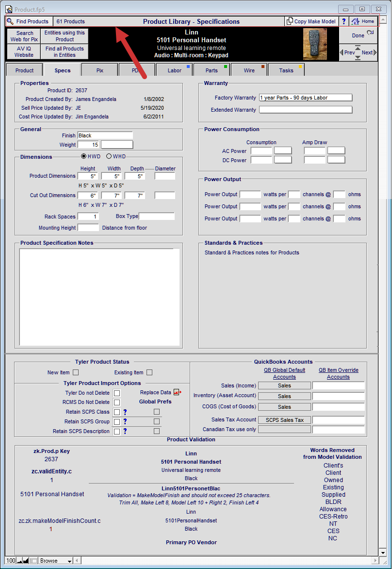Screen dimensions: 392x569
Task: Select the WHD dimensions radio button
Action: pos(109,156)
